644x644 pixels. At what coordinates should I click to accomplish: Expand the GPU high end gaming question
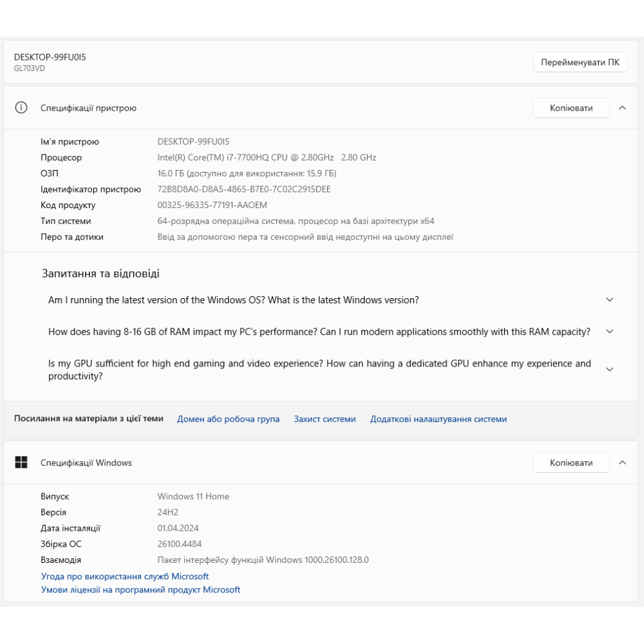click(610, 370)
